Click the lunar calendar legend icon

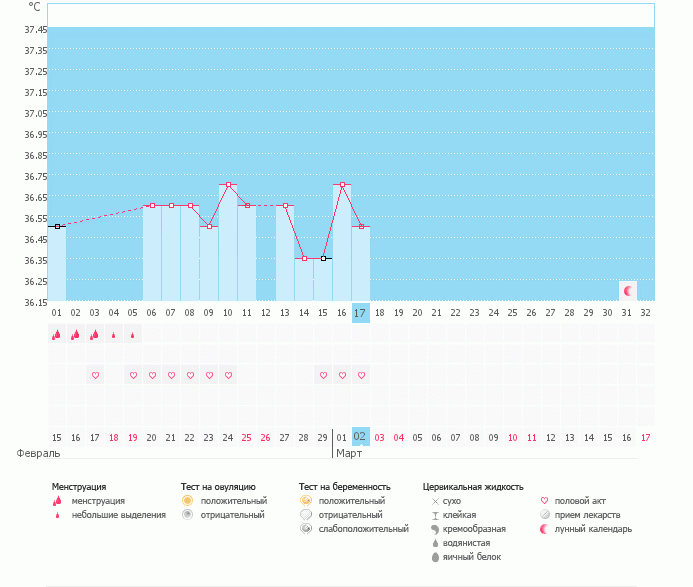point(544,528)
